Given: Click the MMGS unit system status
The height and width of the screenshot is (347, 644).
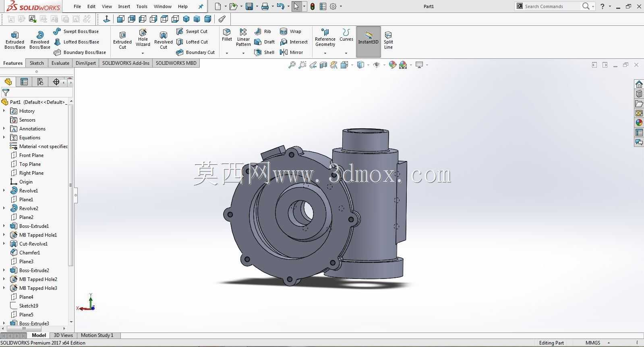Looking at the screenshot, I should [592, 343].
